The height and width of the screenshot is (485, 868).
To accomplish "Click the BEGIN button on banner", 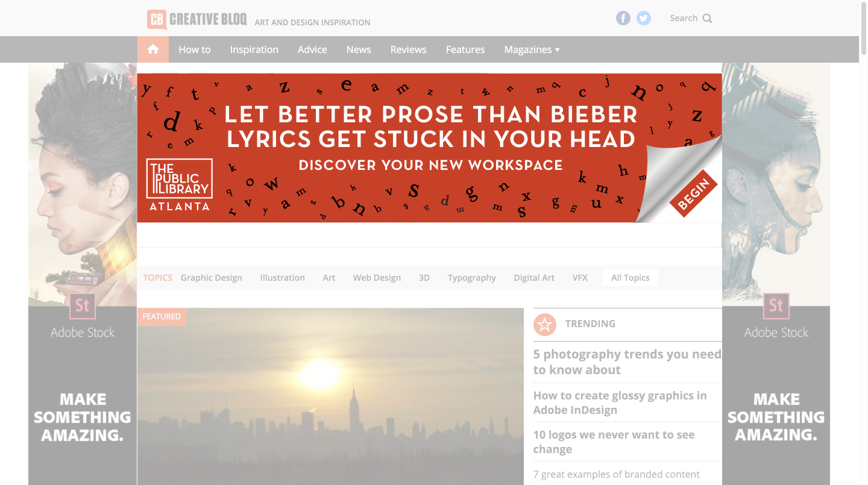I will (x=693, y=193).
